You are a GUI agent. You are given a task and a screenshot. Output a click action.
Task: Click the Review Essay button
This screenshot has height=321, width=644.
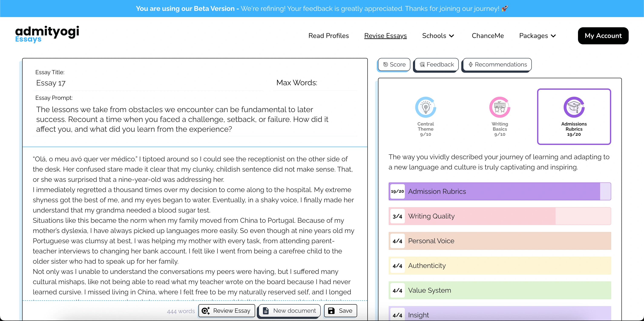tap(227, 311)
